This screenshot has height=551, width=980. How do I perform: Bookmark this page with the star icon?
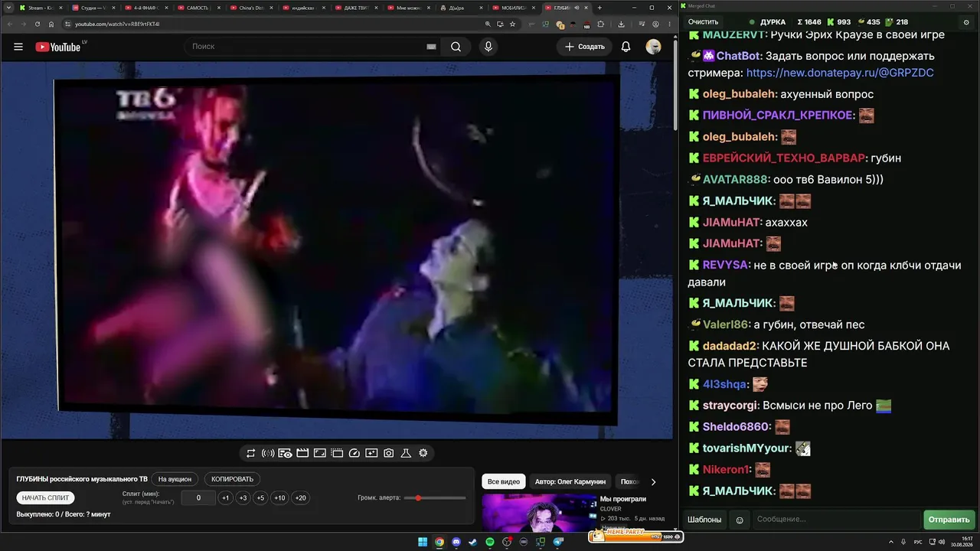pos(512,24)
